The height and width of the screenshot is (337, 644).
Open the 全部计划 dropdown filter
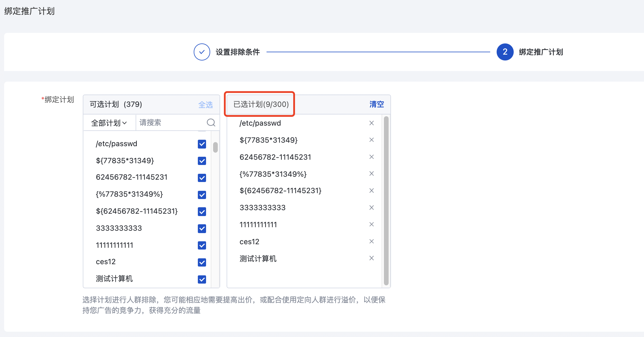[x=109, y=123]
